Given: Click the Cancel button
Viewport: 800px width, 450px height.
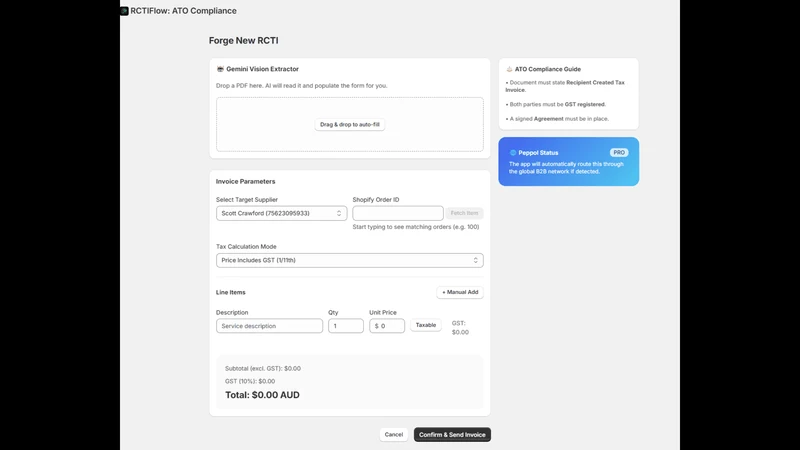Looking at the screenshot, I should tap(393, 435).
